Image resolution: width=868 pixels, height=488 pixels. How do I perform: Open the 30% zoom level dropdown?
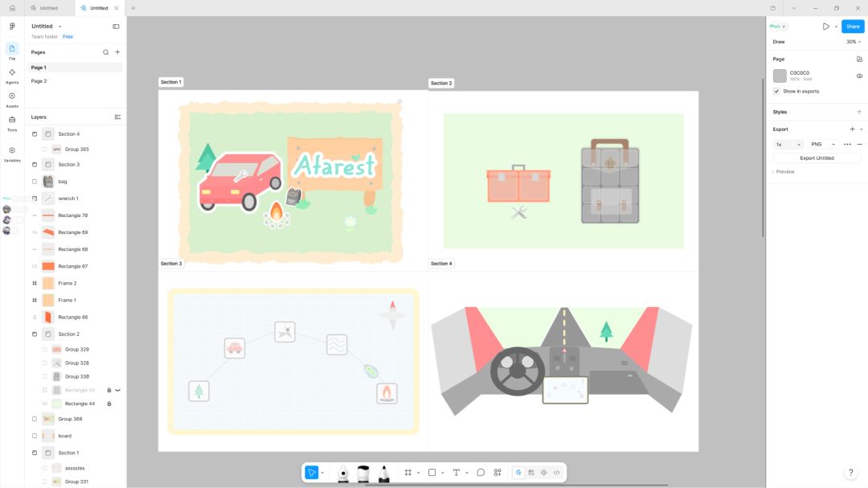point(853,42)
